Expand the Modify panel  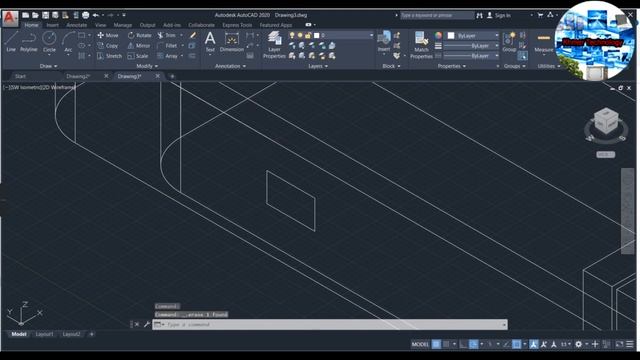(x=147, y=66)
